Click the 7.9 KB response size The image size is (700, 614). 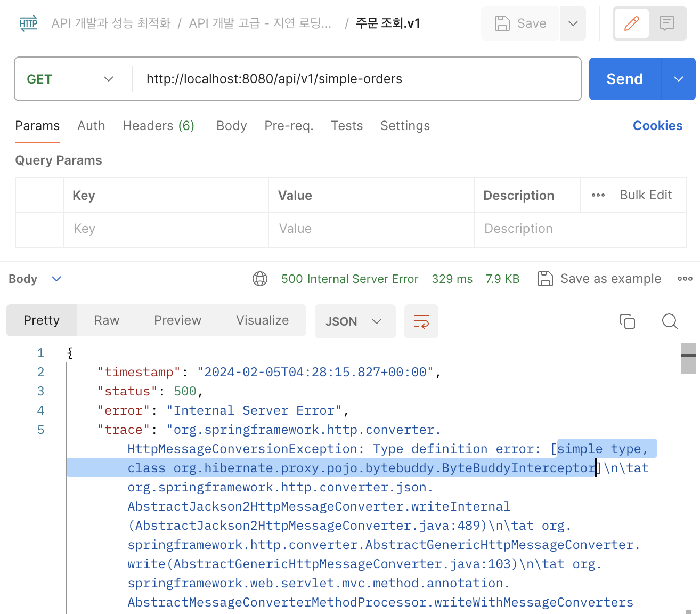click(x=502, y=279)
